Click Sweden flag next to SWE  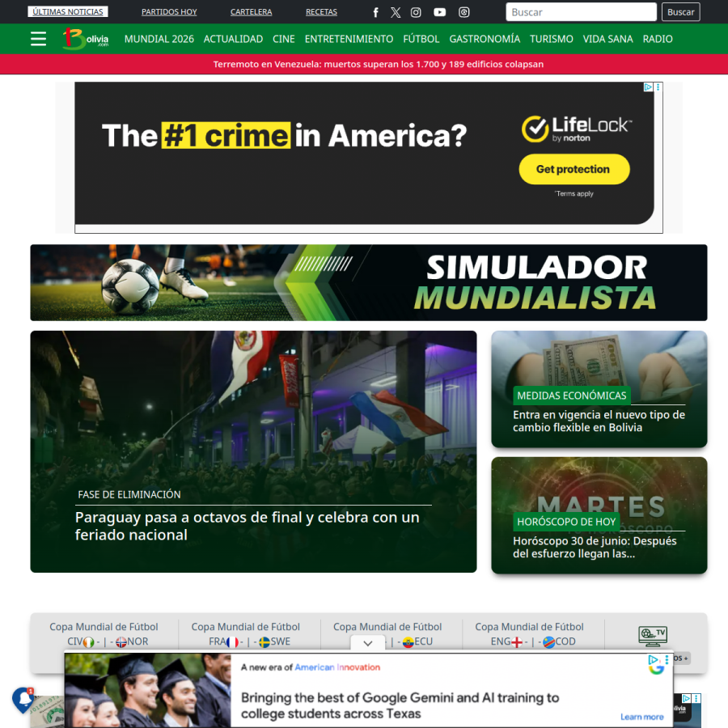[x=265, y=642]
